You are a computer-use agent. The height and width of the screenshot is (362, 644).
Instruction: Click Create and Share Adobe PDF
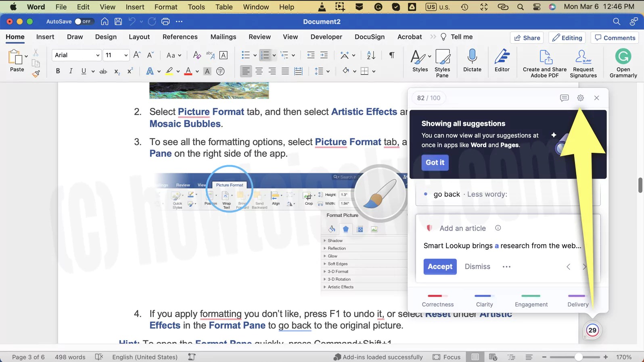[x=545, y=63]
